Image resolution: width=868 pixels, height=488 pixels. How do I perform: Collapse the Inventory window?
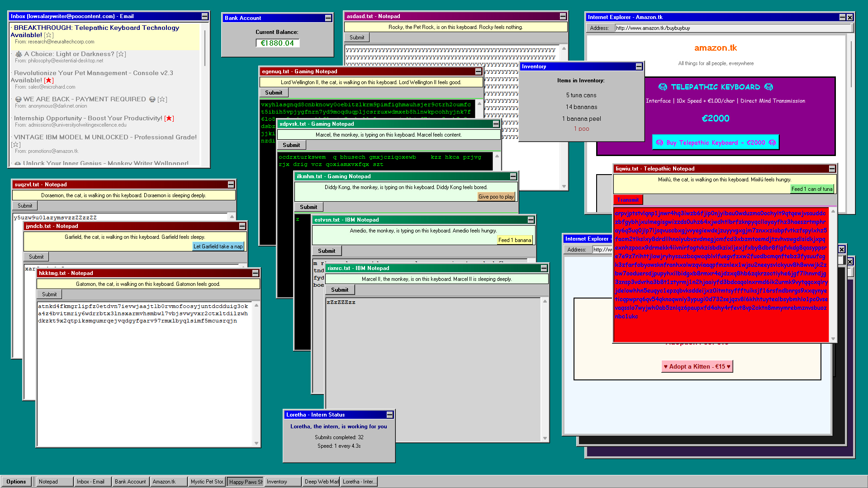(x=639, y=66)
